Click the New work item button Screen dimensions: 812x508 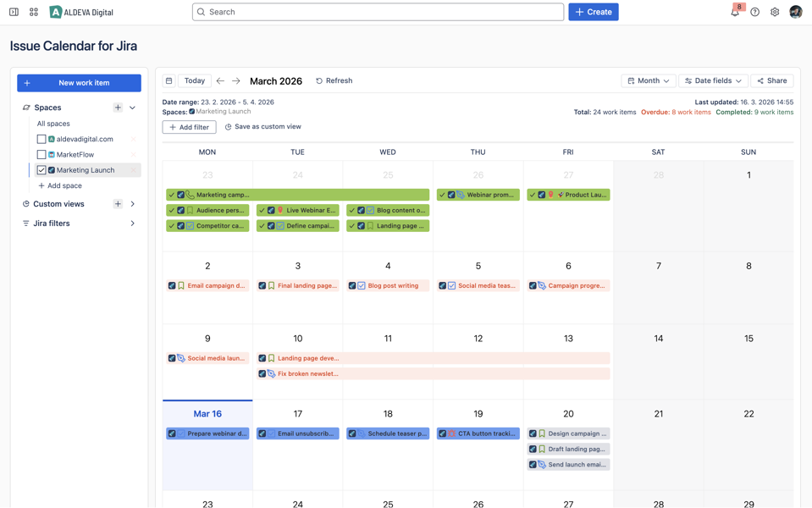click(79, 83)
